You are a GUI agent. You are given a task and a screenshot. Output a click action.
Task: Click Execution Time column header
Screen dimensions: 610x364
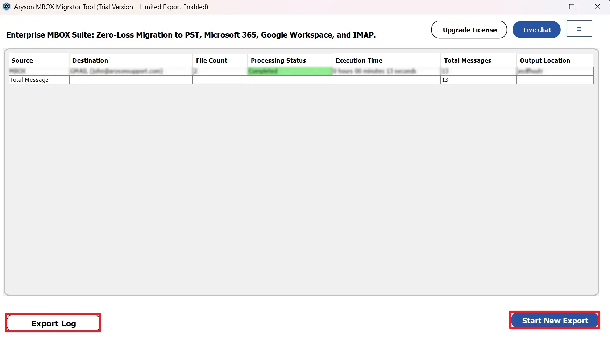(x=386, y=60)
